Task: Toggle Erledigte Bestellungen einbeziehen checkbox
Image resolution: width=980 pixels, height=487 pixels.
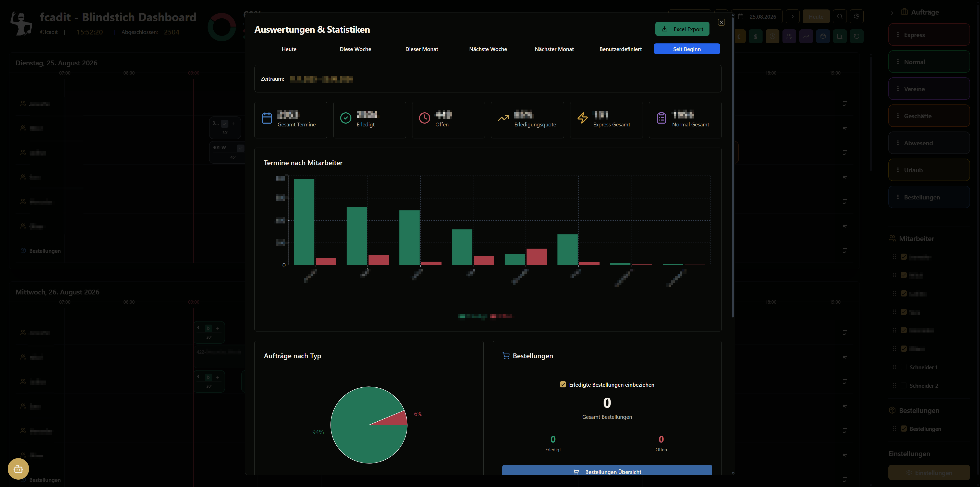Action: click(563, 385)
